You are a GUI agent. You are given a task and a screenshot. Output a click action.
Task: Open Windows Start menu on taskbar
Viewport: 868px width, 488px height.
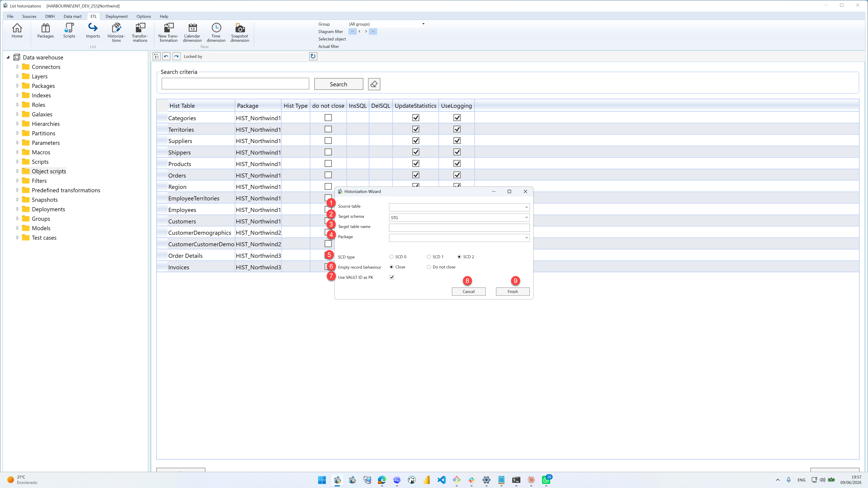tap(322, 480)
